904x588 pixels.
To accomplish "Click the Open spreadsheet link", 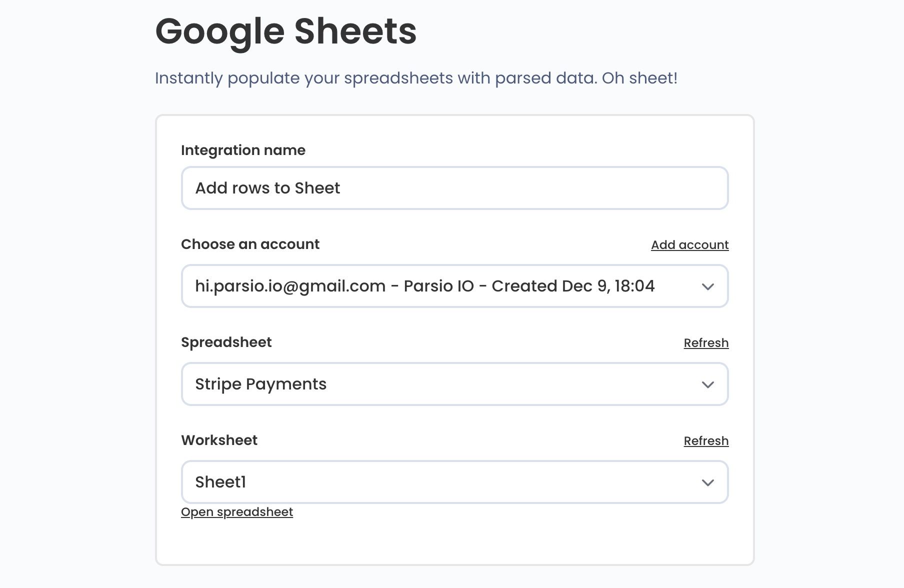I will 237,512.
